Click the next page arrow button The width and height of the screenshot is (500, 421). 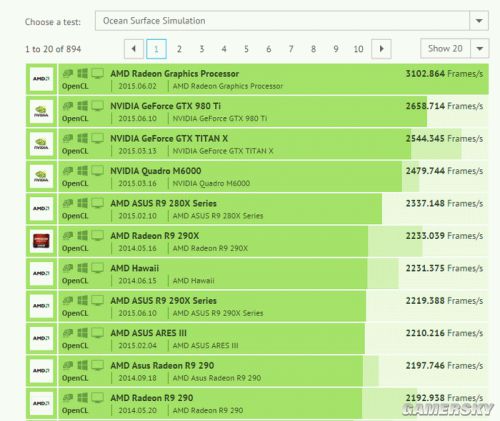coord(381,49)
